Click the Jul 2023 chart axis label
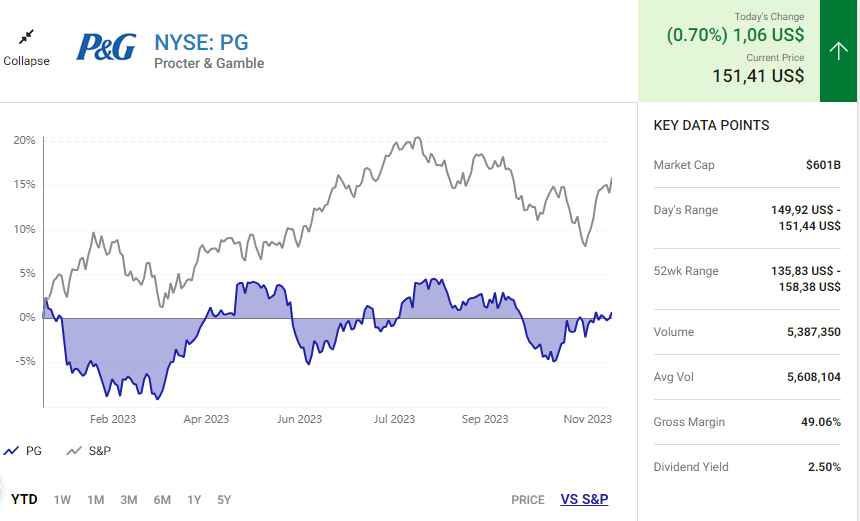Screen dimensions: 860x521 point(394,419)
